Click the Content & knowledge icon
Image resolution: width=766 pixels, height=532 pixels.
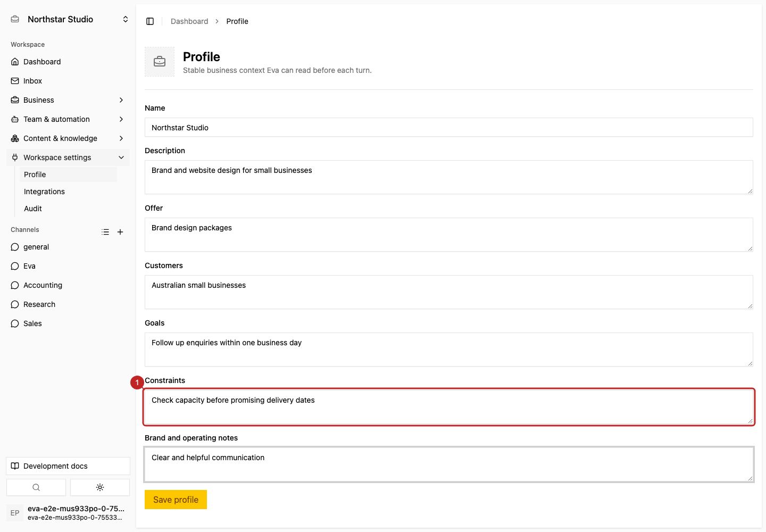15,138
